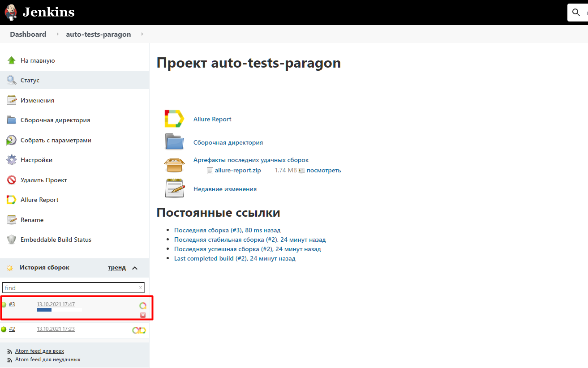Open auto-tests-paragon in the breadcrumb
Screen dimensions: 588x368
pyautogui.click(x=99, y=34)
